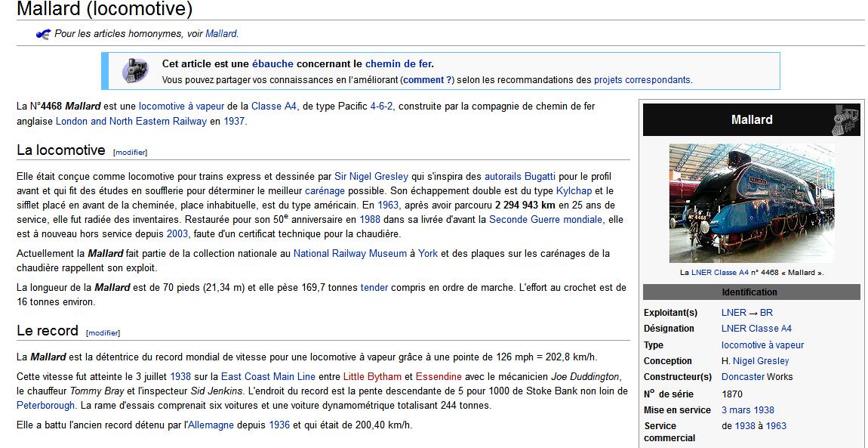The width and height of the screenshot is (868, 448).
Task: Open 'Nigel Gresley' link in Conception row
Action: coord(761,361)
